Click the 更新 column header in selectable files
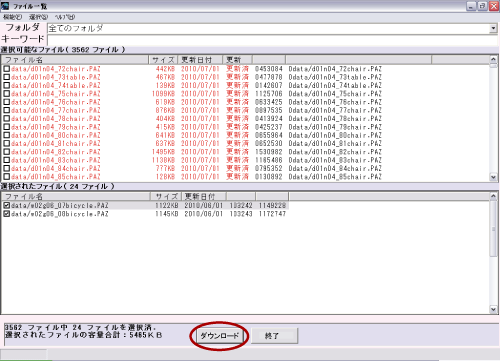This screenshot has width=500, height=361. click(237, 60)
